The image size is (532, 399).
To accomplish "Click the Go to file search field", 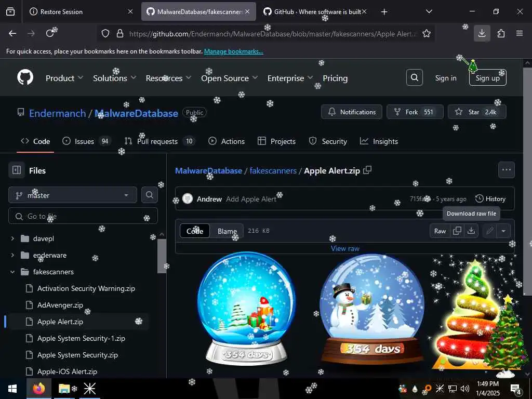I will click(x=83, y=216).
